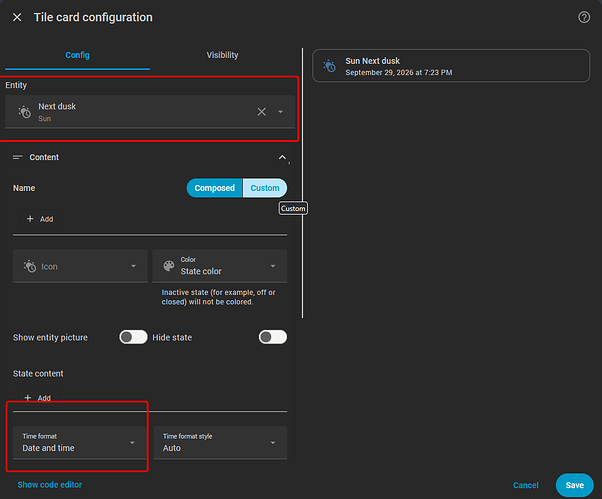602x499 pixels.
Task: Open the Time format dropdown
Action: [80, 443]
